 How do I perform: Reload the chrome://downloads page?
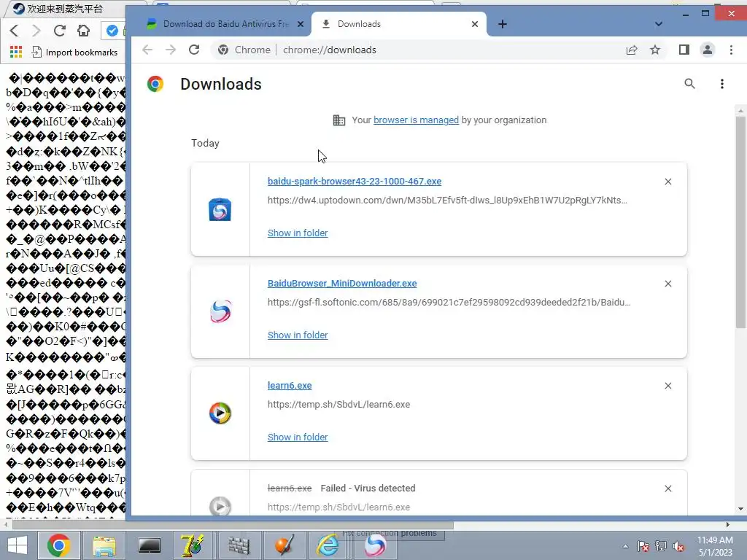point(194,50)
